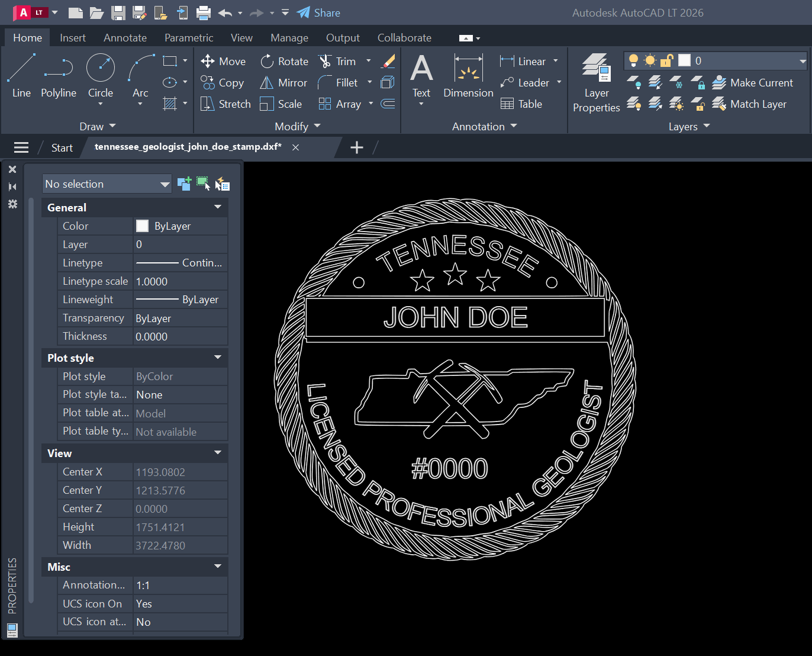This screenshot has width=812, height=656.
Task: Toggle layer 0 lock padlock
Action: [667, 60]
